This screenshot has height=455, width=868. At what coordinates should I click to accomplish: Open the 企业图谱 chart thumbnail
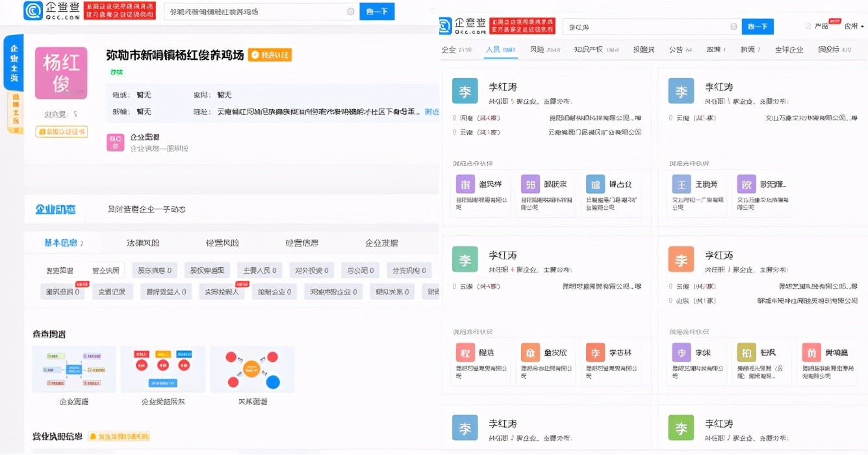pyautogui.click(x=74, y=369)
